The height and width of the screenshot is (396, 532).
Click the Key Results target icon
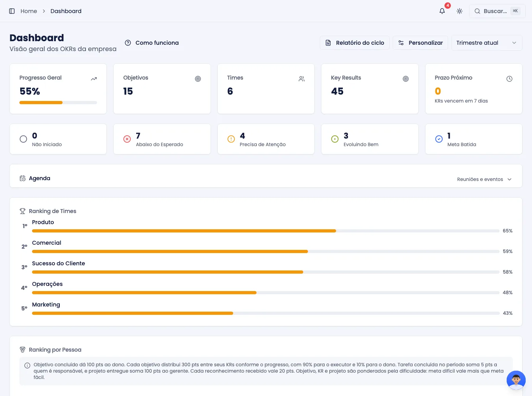406,79
